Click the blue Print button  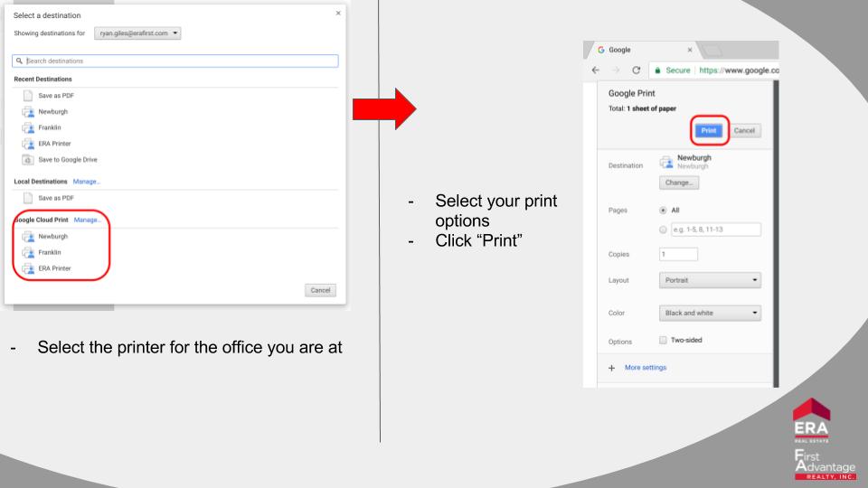coord(709,130)
